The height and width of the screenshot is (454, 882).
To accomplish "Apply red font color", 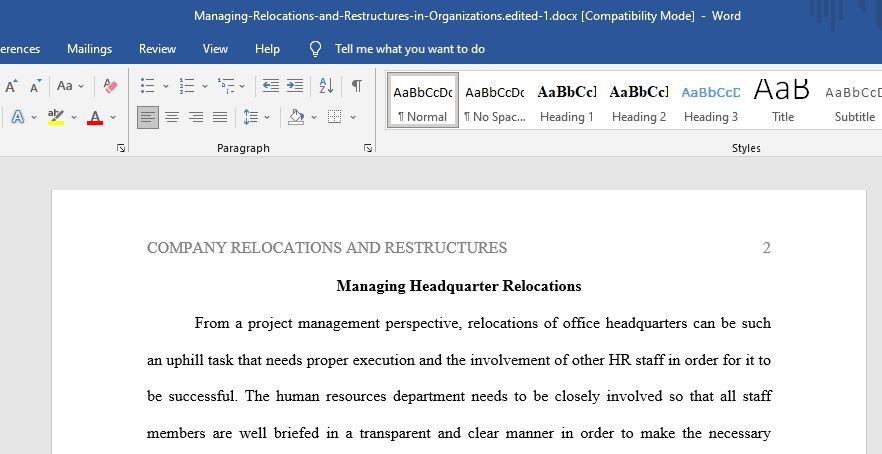I will [x=95, y=117].
